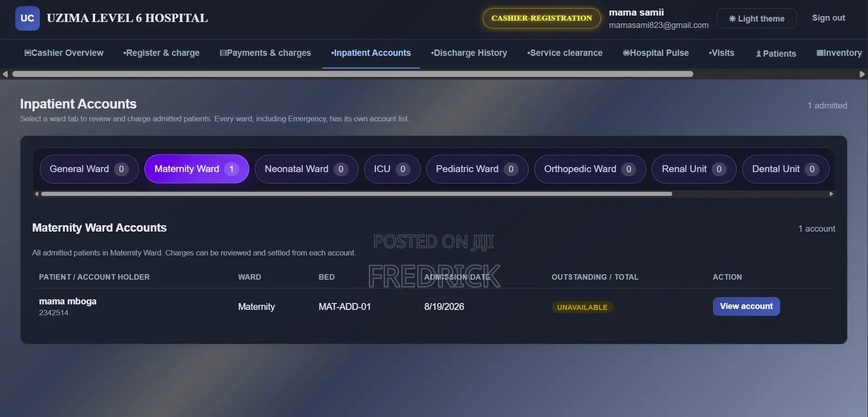Select the General Ward tab

click(x=89, y=169)
